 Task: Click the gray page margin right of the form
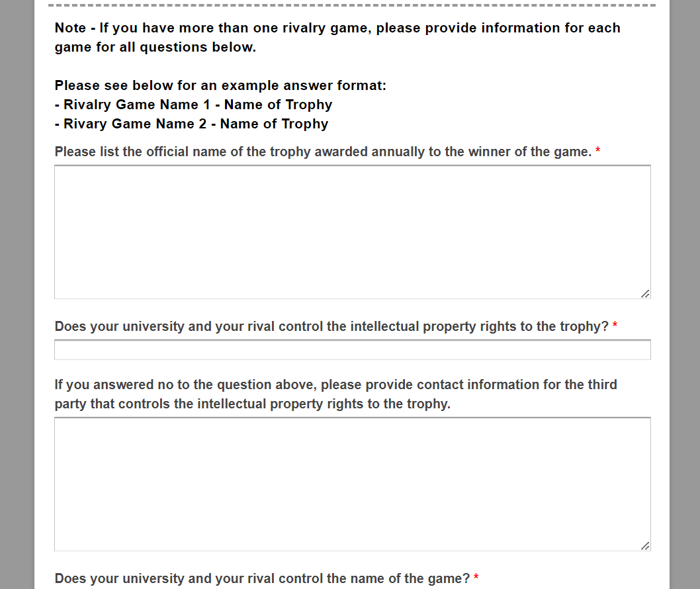coord(685,294)
